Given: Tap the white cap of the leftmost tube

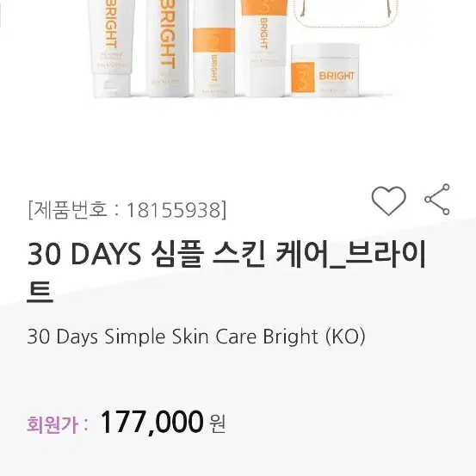Looking at the screenshot, I should (112, 86).
